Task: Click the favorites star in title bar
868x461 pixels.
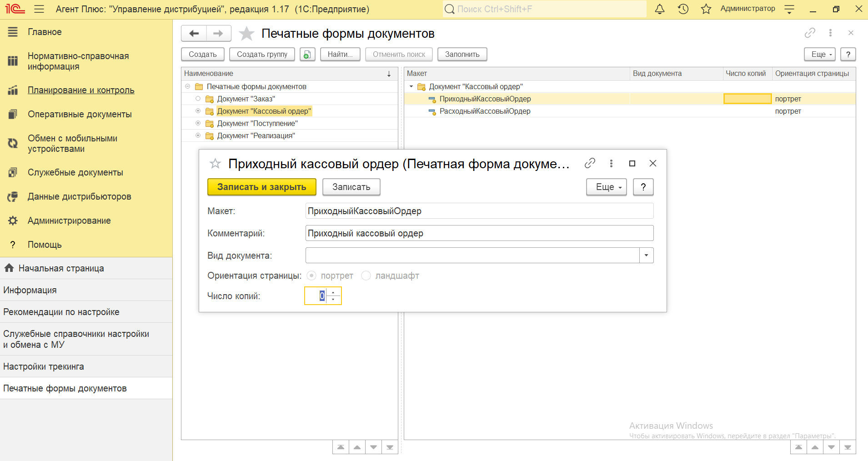Action: (706, 9)
